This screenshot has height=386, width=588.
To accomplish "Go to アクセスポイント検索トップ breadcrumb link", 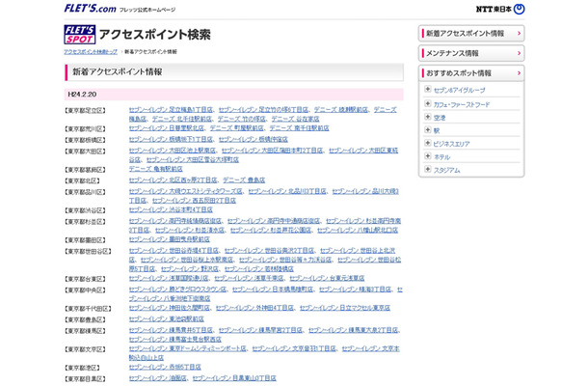I will coord(91,52).
